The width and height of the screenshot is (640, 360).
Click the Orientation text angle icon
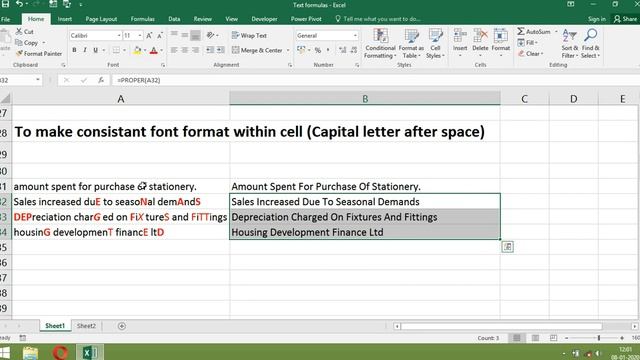click(x=210, y=36)
